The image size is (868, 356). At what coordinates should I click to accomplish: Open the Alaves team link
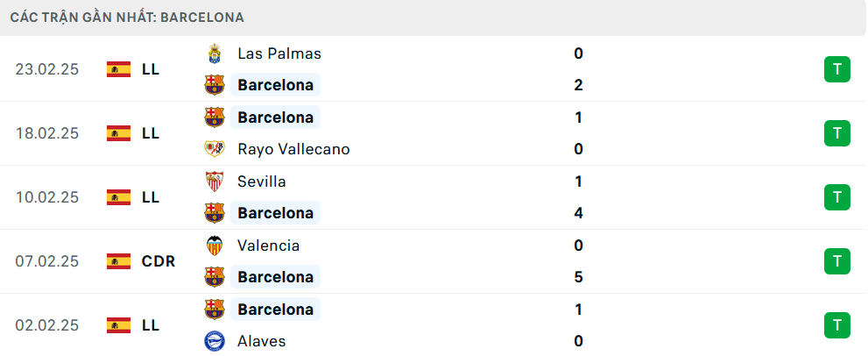(262, 341)
